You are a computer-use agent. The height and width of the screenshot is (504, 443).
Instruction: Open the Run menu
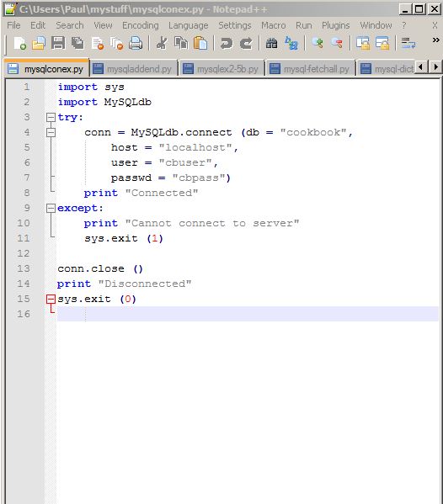point(304,25)
